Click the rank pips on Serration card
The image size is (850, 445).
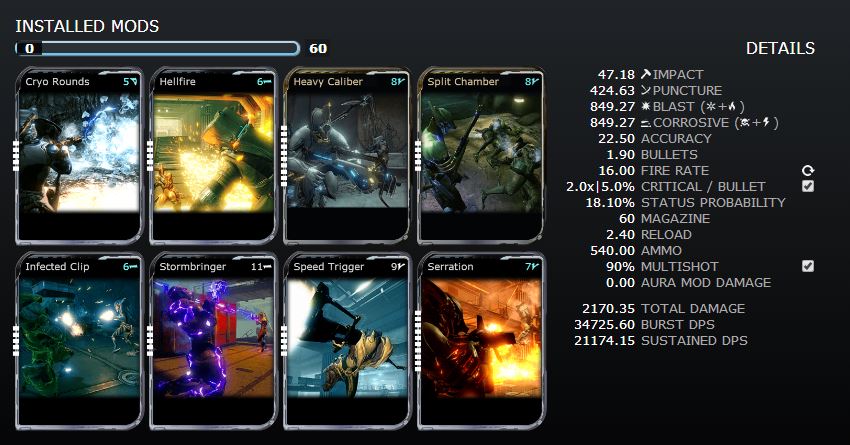pyautogui.click(x=418, y=341)
